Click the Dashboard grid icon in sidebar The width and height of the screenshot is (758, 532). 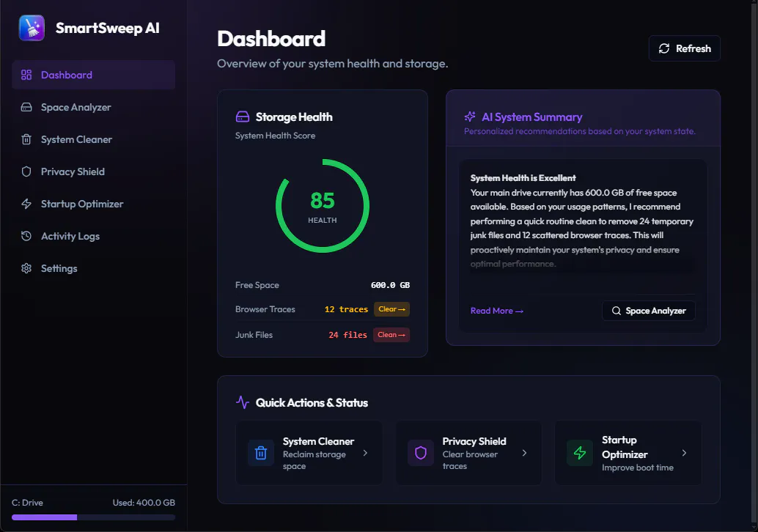pos(26,75)
